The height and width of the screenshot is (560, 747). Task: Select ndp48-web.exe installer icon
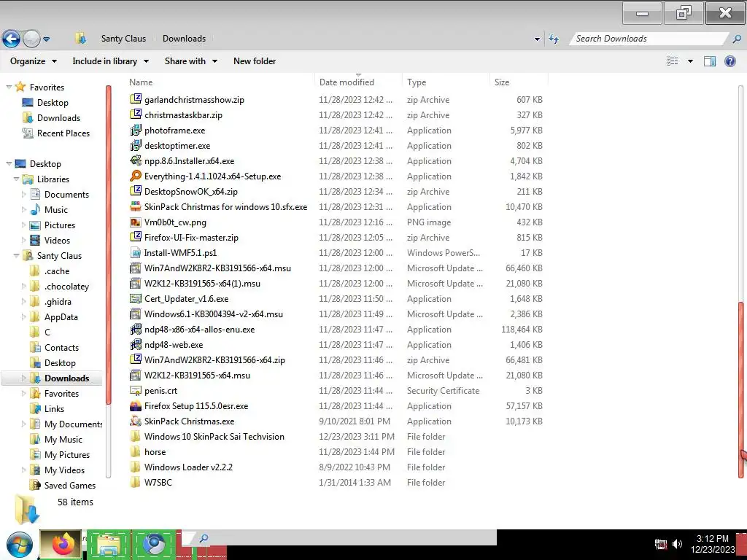pos(136,344)
